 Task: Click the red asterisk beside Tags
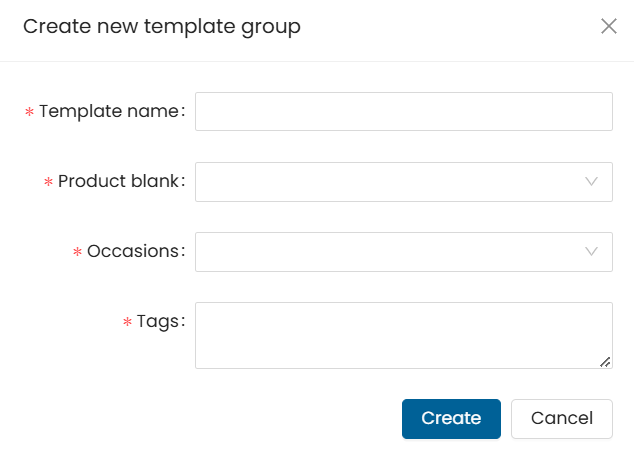pyautogui.click(x=127, y=323)
